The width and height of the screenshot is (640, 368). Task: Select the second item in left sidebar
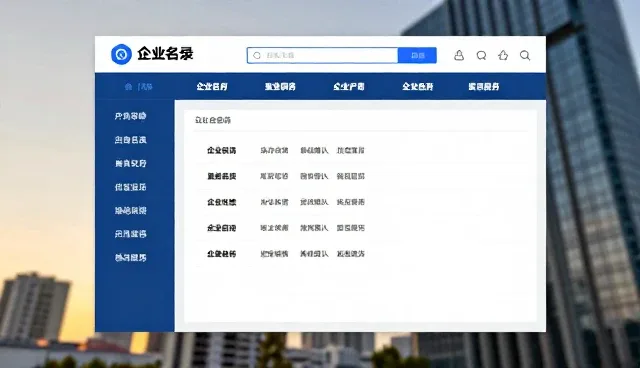[130, 140]
